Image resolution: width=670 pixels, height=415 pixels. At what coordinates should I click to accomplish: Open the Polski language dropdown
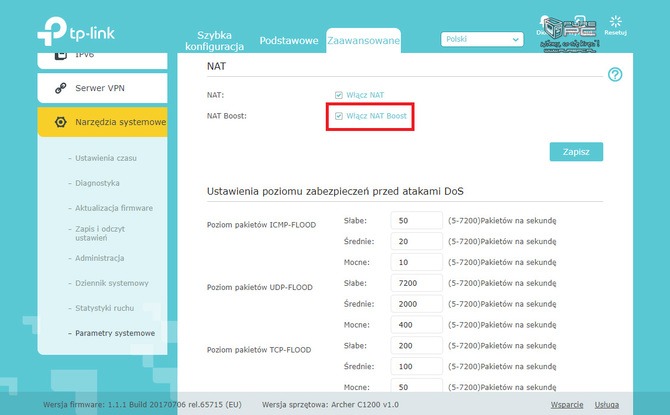click(x=482, y=38)
